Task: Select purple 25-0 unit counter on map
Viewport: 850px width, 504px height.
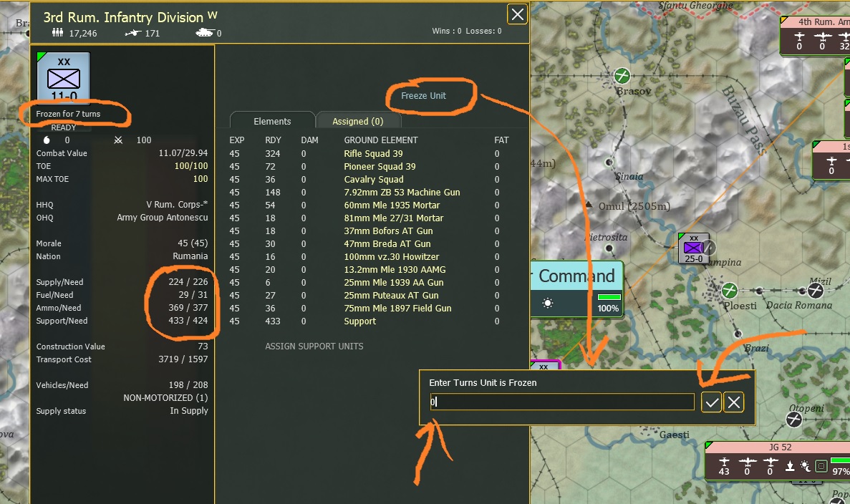Action: (694, 248)
